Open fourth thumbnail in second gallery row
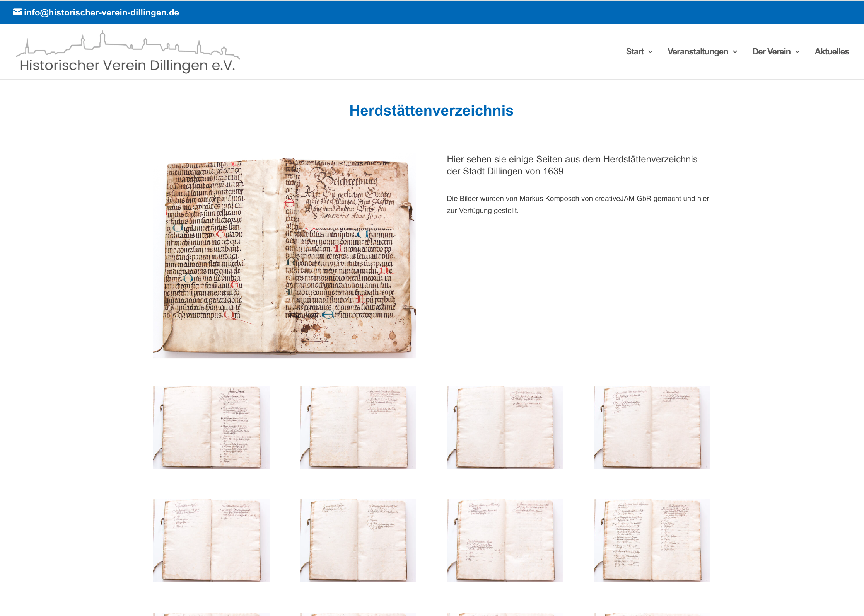Viewport: 864px width, 616px height. tap(652, 540)
